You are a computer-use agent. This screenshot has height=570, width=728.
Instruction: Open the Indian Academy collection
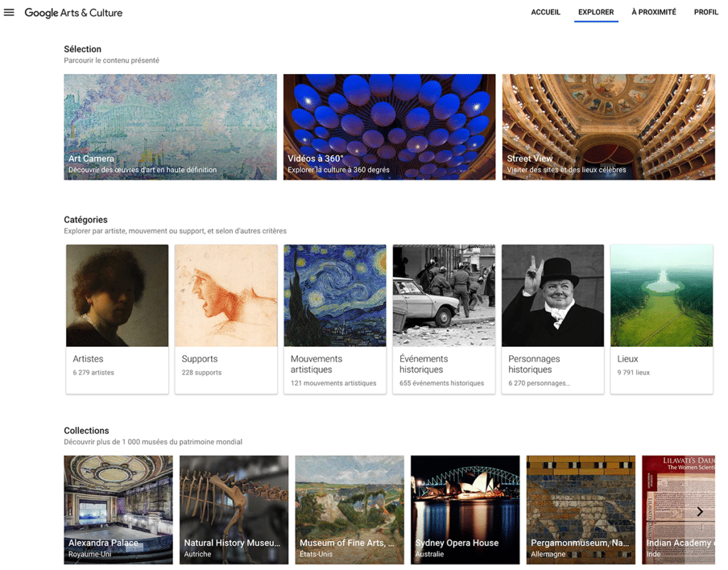[x=678, y=510]
